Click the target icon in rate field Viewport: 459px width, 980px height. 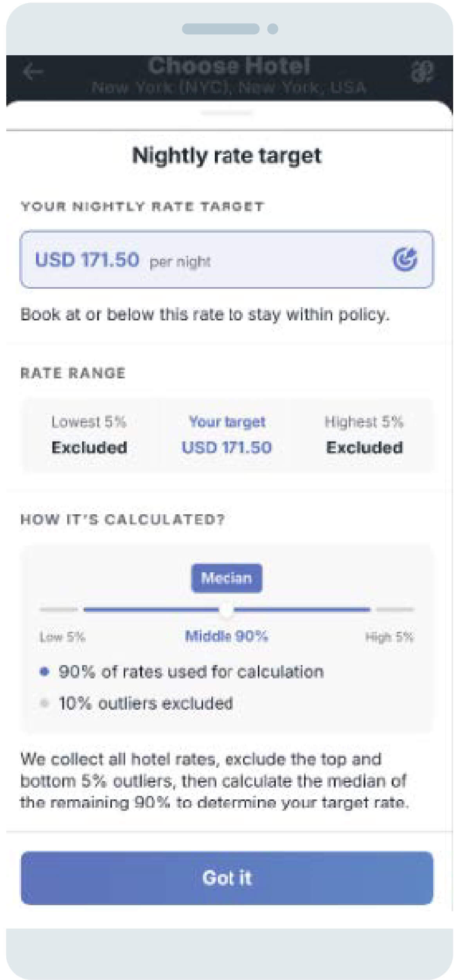click(x=405, y=260)
